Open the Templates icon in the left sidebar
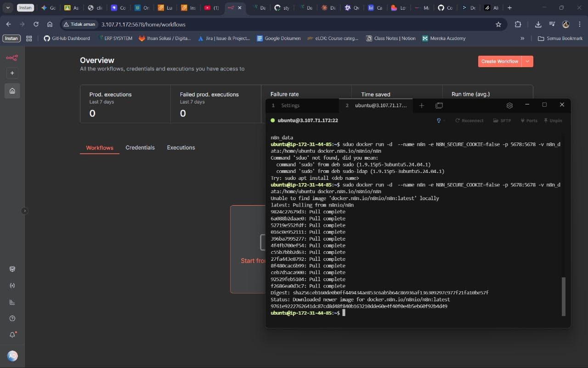The height and width of the screenshot is (368, 588). 12,269
